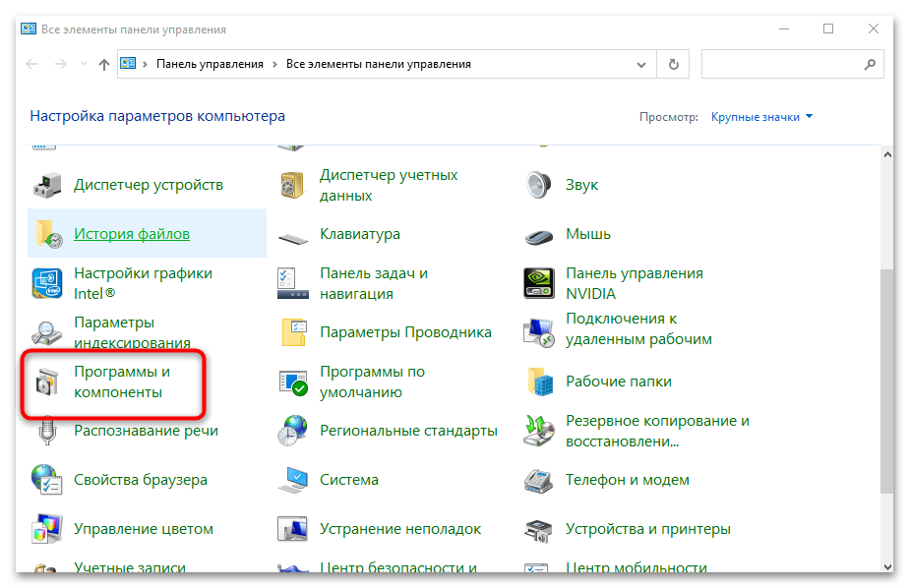The height and width of the screenshot is (588, 909).
Task: Click the Телефон и модем icon
Action: pos(539,480)
